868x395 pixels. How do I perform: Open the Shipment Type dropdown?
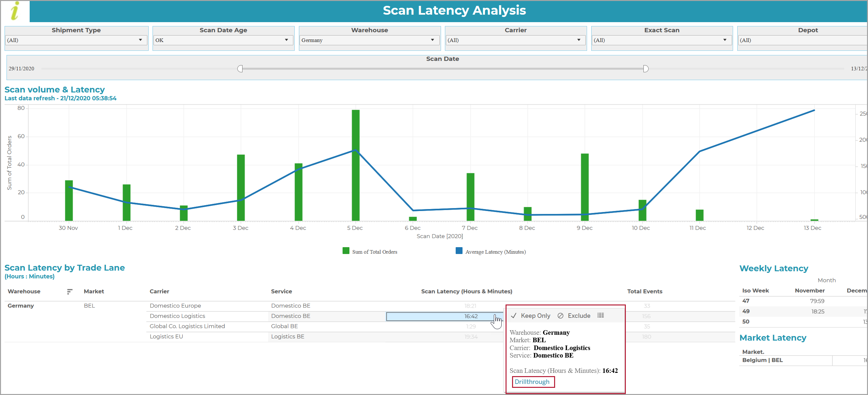click(x=76, y=40)
